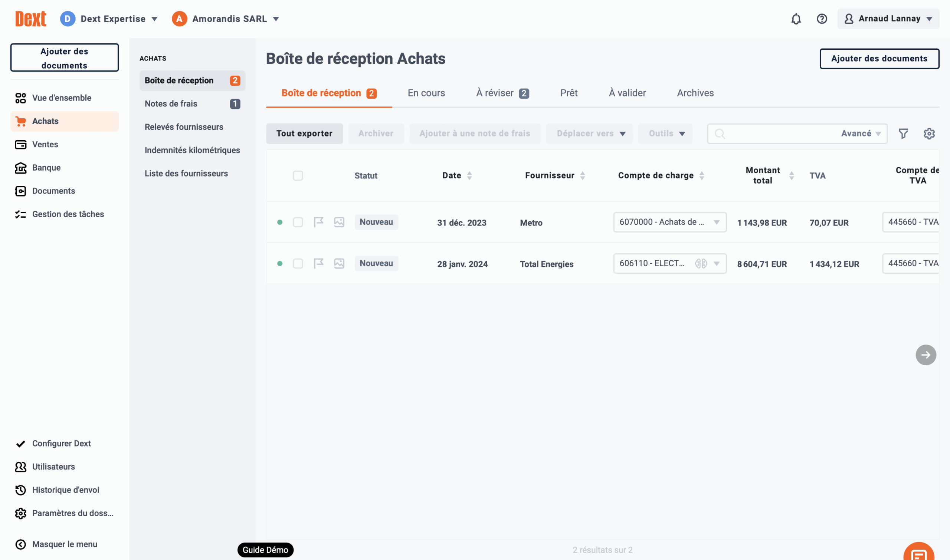Click the sidebar Ajouter des documents button

[64, 57]
